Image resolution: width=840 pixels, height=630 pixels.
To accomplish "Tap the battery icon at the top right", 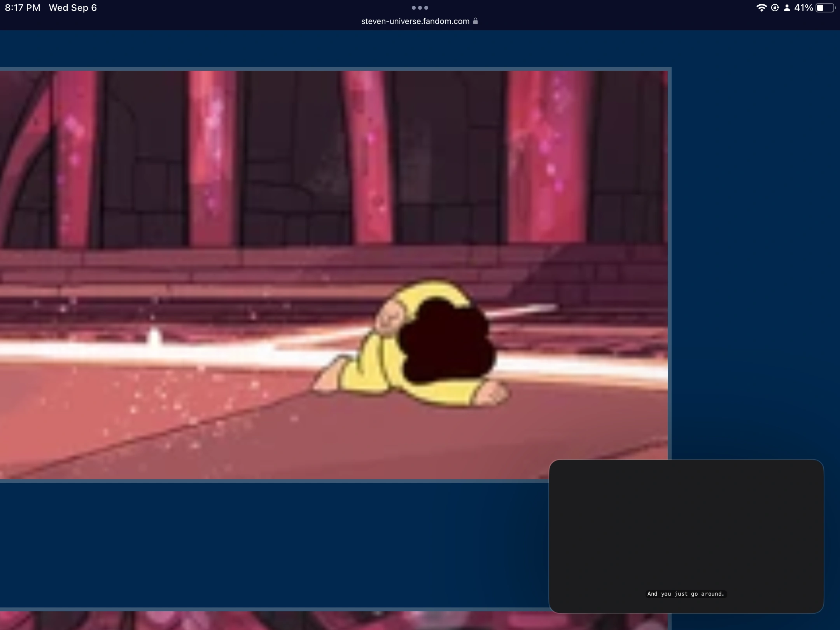I will (x=822, y=7).
